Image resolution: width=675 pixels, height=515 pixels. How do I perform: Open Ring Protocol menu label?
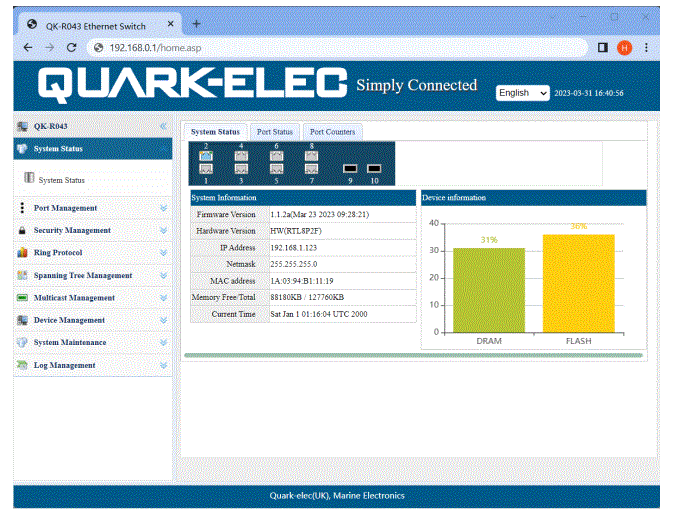(x=58, y=253)
